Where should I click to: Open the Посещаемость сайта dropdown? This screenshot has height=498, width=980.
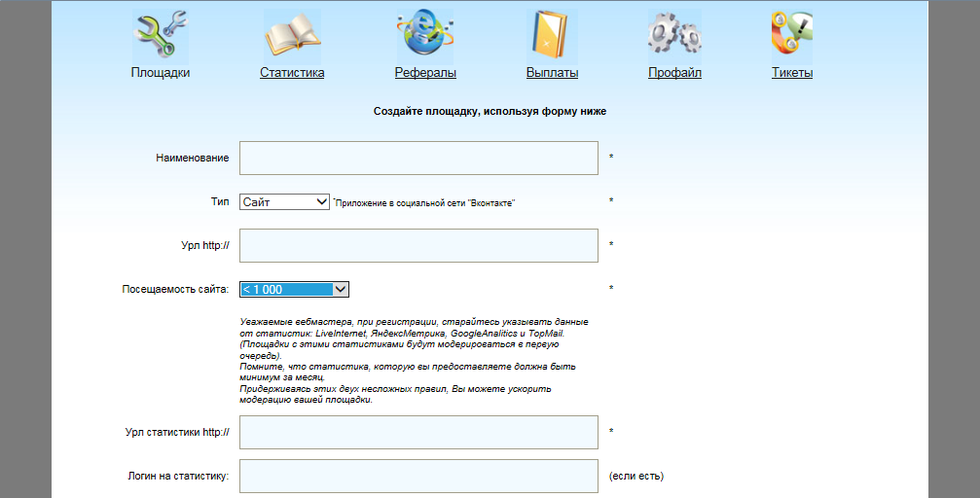294,289
